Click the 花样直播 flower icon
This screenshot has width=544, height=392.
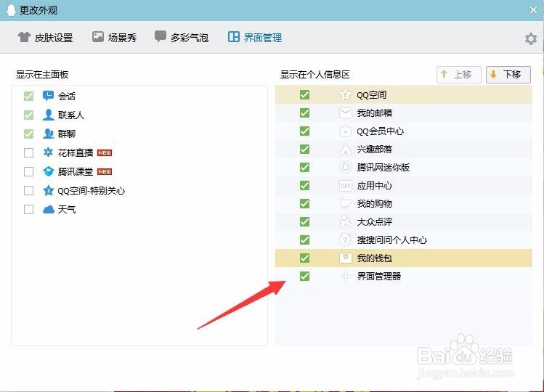pyautogui.click(x=48, y=152)
